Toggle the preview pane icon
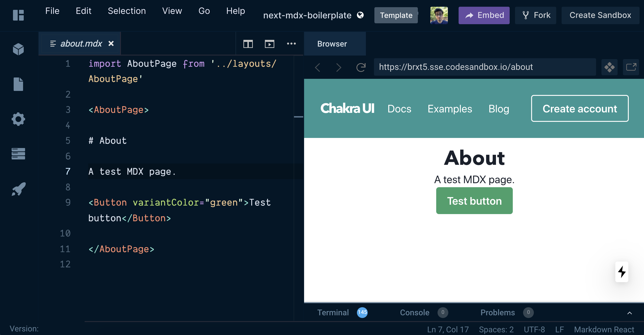The width and height of the screenshot is (644, 335). pos(269,44)
